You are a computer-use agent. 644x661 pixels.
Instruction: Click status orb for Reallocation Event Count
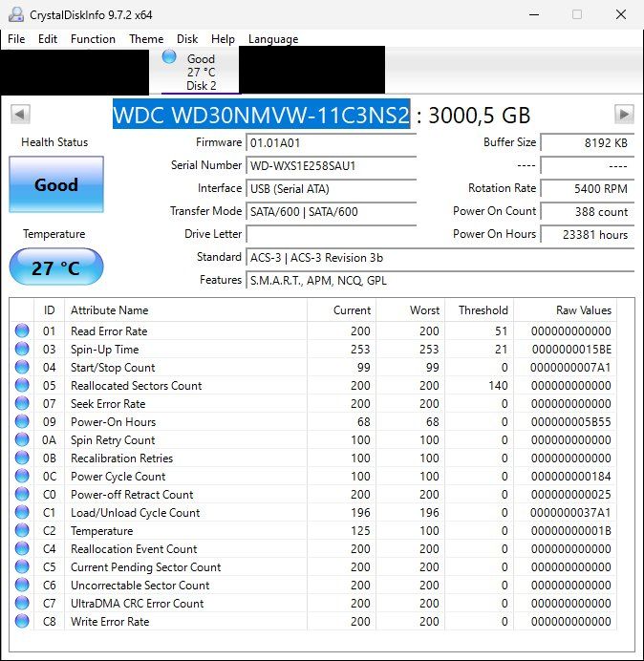click(x=22, y=548)
